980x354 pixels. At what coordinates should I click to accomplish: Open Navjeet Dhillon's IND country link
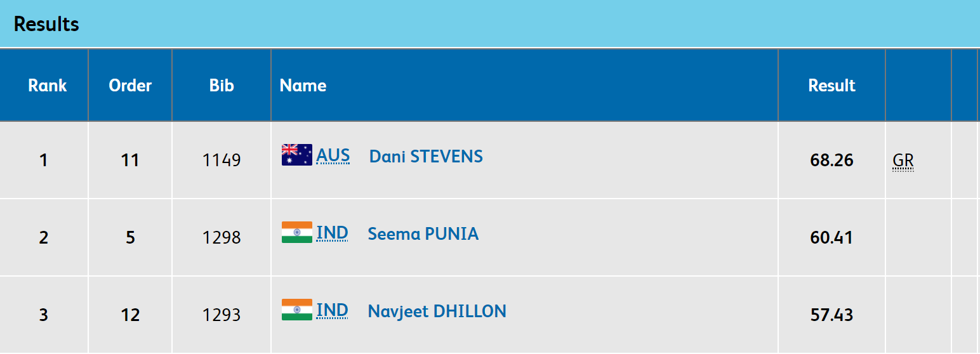tap(332, 310)
